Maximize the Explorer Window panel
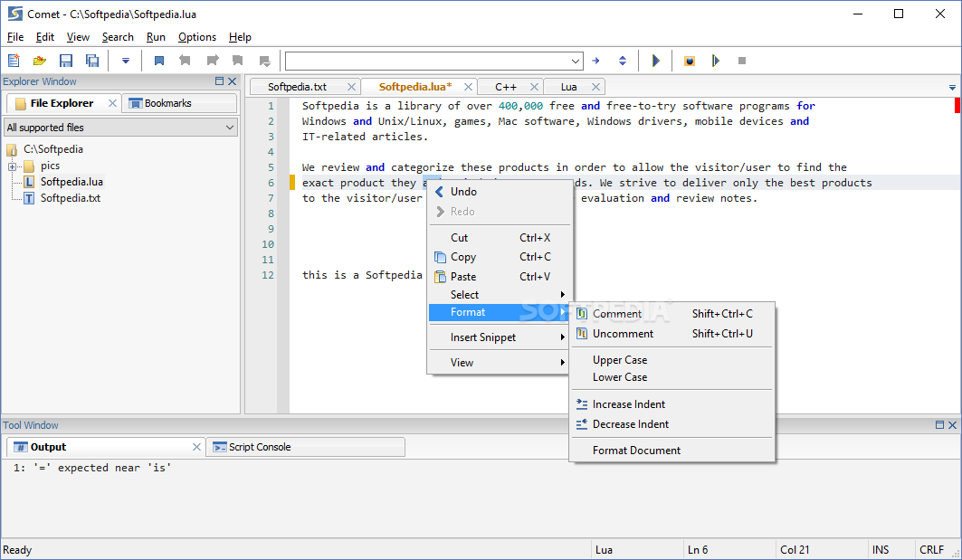This screenshot has width=962, height=560. (x=219, y=81)
